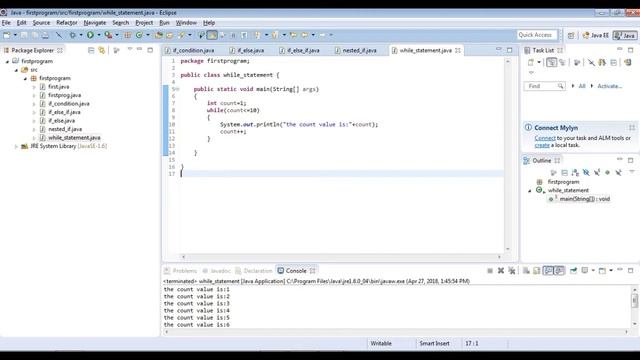The image size is (640, 360).
Task: Click the Connect link in Mylyn panel
Action: 545,138
